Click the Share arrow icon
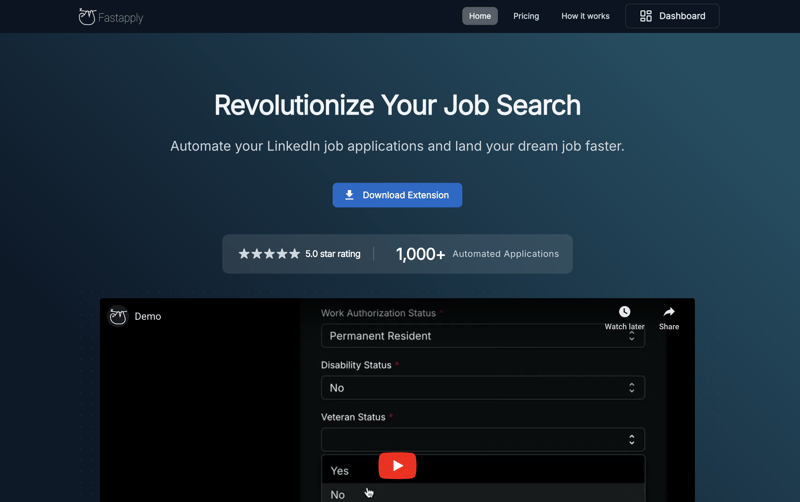800x502 pixels. (669, 312)
